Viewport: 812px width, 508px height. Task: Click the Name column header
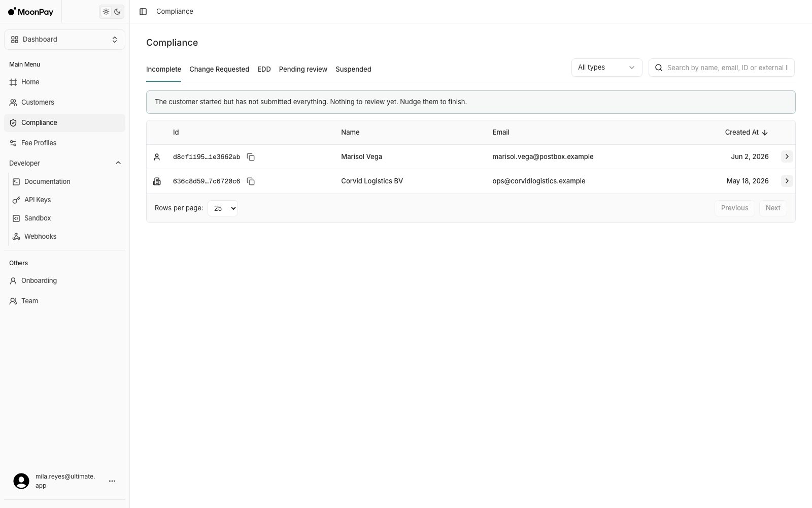tap(350, 132)
